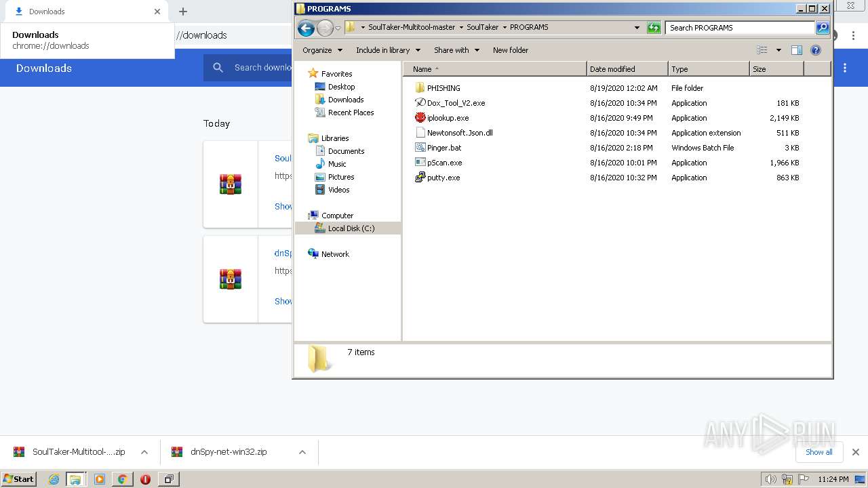Open Explorer help question-mark icon
The height and width of the screenshot is (488, 868).
pos(816,50)
